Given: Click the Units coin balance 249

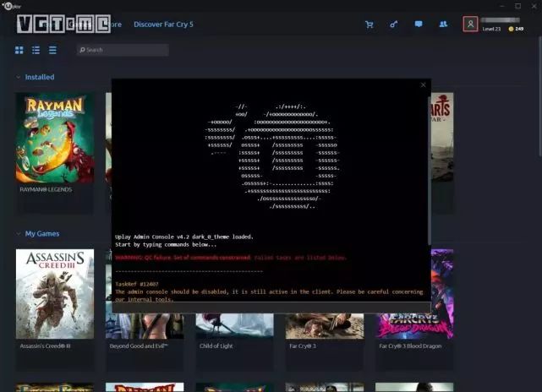Looking at the screenshot, I should 516,29.
